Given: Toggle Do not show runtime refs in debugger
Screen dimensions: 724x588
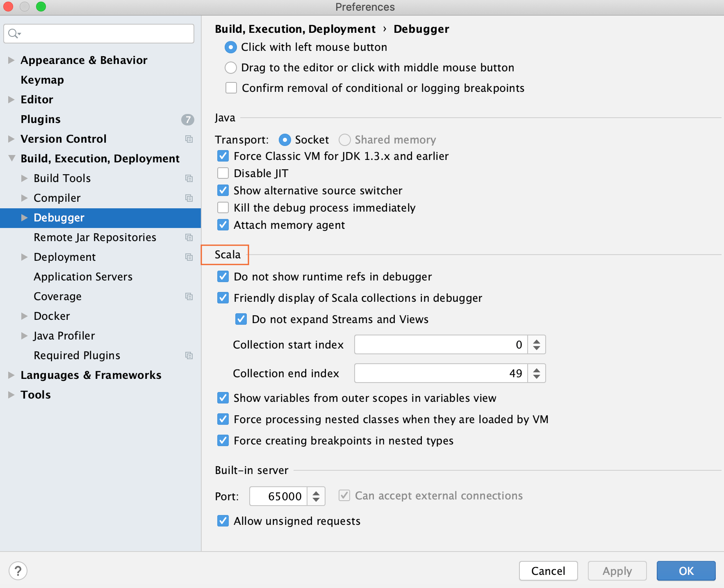Looking at the screenshot, I should click(223, 277).
